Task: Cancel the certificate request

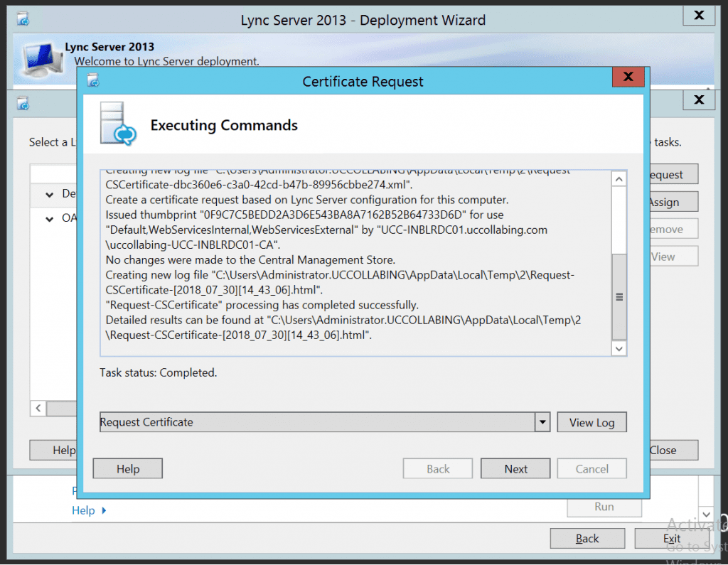Action: (591, 468)
